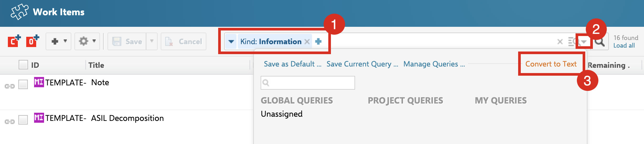Click the Load all link
This screenshot has height=144, width=644.
tap(624, 46)
